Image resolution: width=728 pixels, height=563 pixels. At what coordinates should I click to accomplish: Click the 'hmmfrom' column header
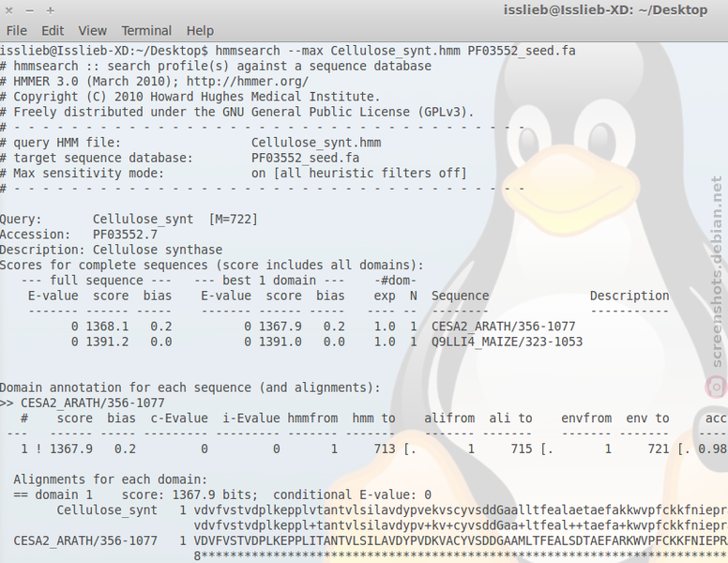[312, 418]
